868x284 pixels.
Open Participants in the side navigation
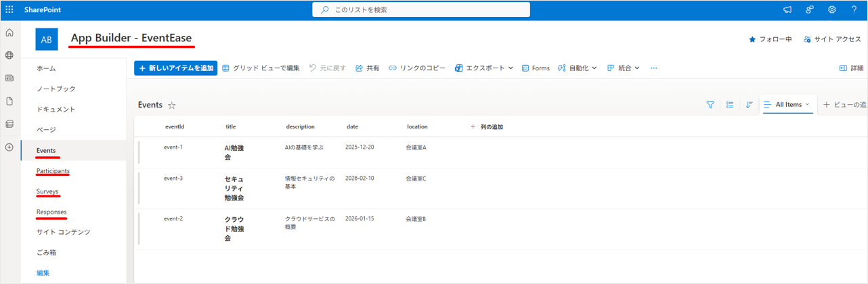point(53,171)
